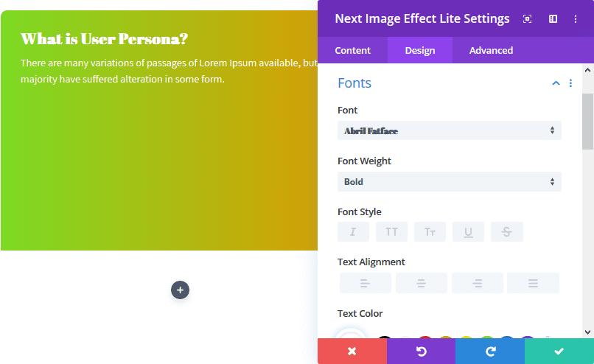Toggle underline font style
The height and width of the screenshot is (364, 594).
pos(468,232)
